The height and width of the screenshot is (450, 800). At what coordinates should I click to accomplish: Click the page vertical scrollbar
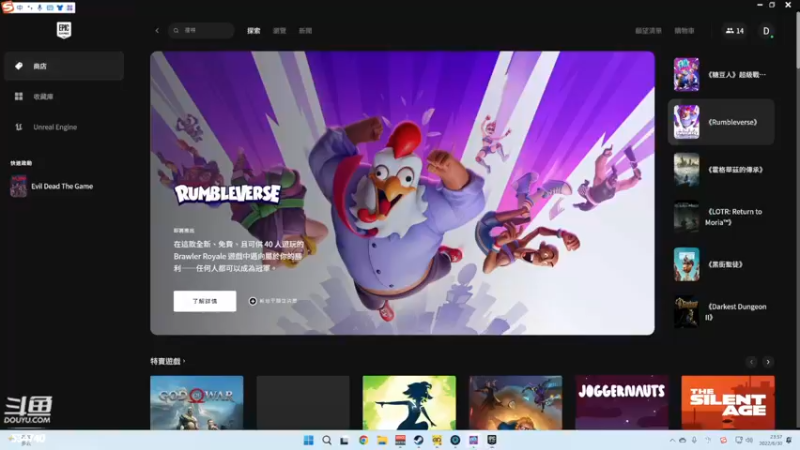[x=797, y=41]
